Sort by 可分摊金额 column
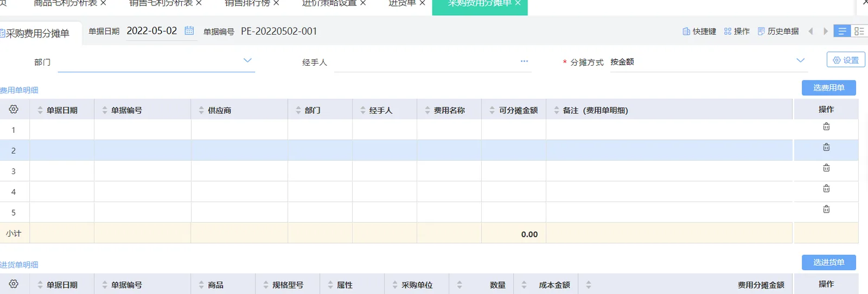Viewport: 868px width, 294px height. [492, 110]
